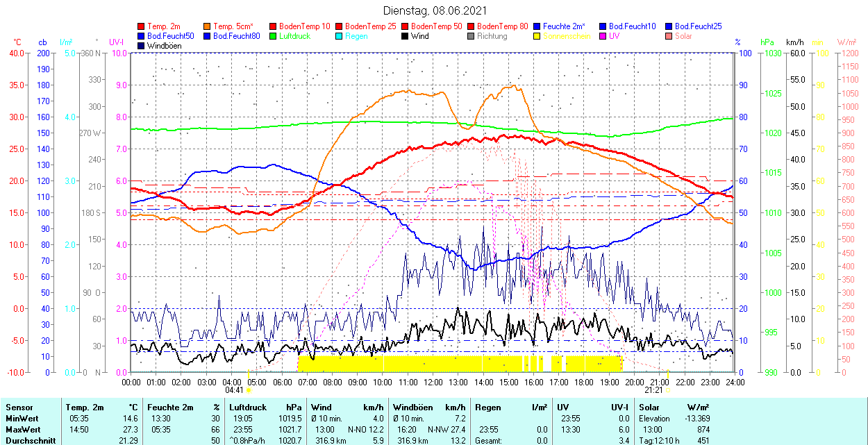The image size is (868, 445).
Task: Click the blue Feuchte 2m* legend swatch
Action: tap(537, 26)
